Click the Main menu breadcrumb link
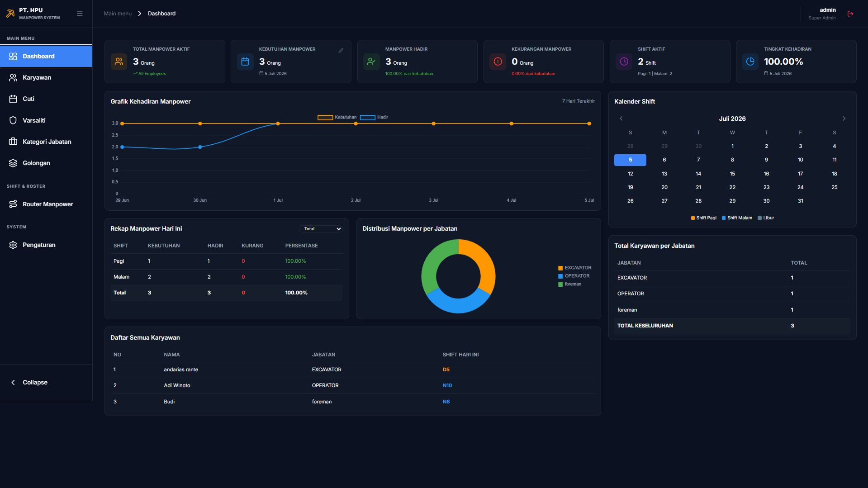Viewport: 868px width, 488px height. click(118, 14)
